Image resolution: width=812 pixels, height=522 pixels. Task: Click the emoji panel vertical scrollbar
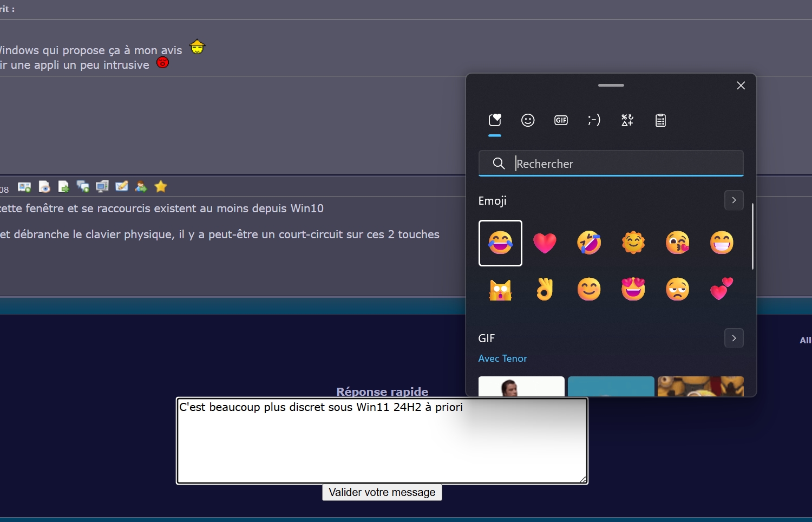[x=752, y=236]
